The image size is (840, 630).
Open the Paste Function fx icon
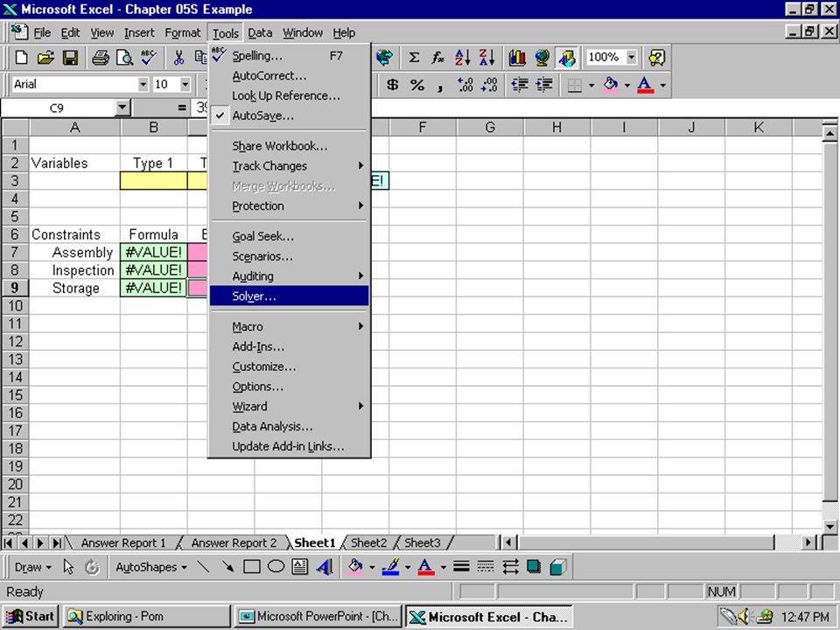point(437,58)
